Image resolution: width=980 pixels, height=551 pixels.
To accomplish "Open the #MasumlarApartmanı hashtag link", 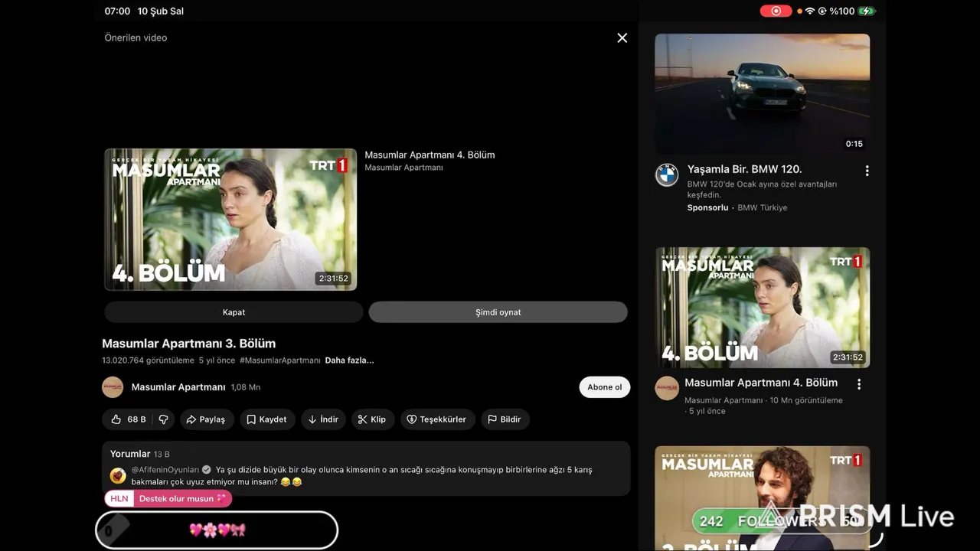I will pos(279,360).
